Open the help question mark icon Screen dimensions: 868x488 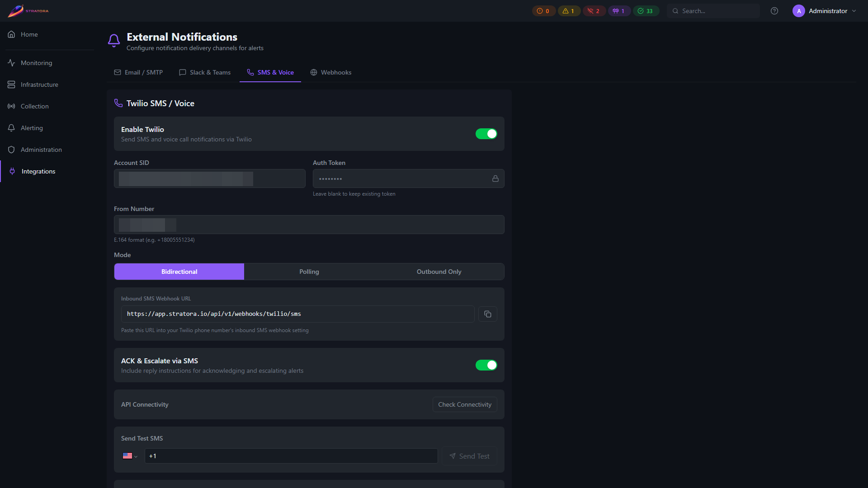point(774,11)
